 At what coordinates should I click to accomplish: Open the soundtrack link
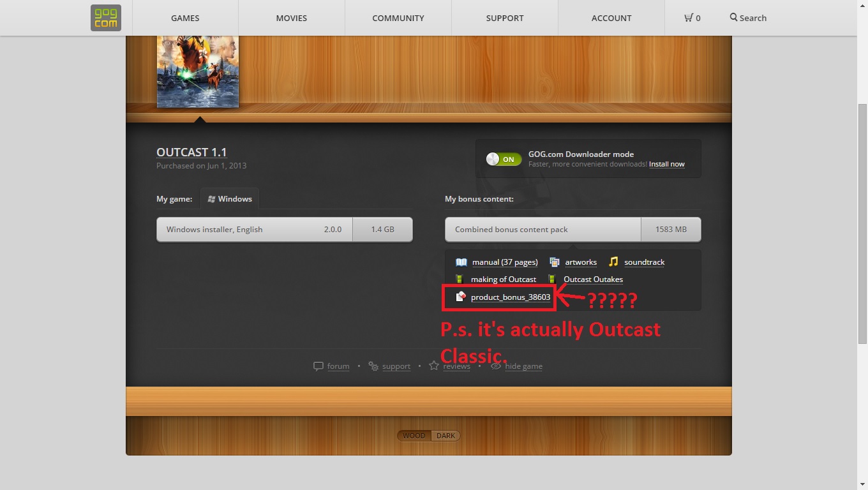pyautogui.click(x=645, y=262)
